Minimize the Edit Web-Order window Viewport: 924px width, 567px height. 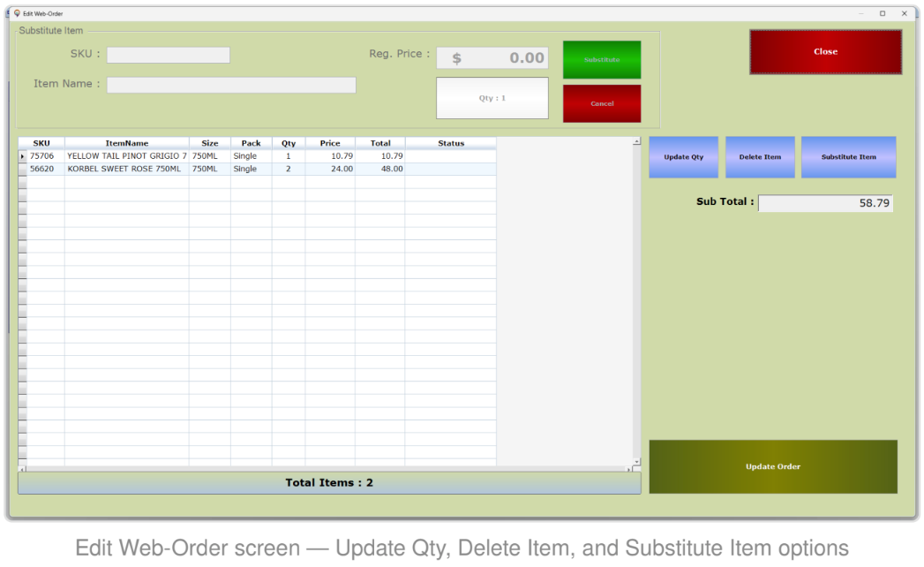pyautogui.click(x=861, y=13)
